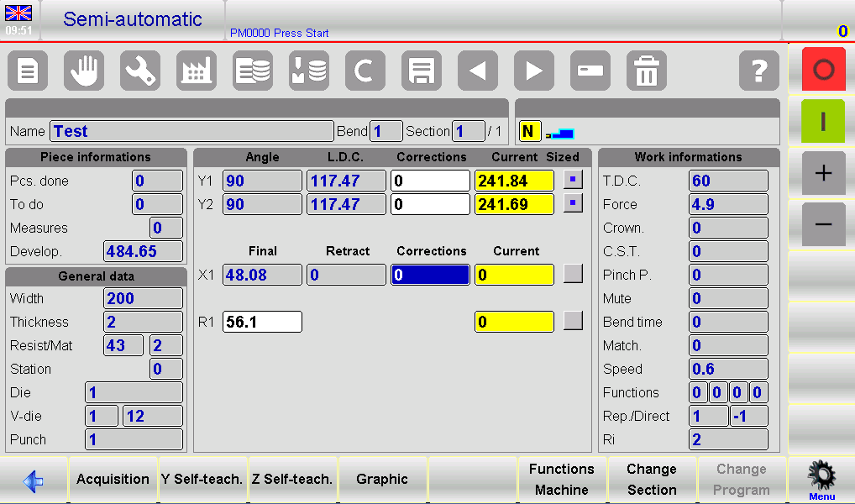Toggle the X1 Sized checkbox
Image resolution: width=855 pixels, height=504 pixels.
(x=573, y=274)
